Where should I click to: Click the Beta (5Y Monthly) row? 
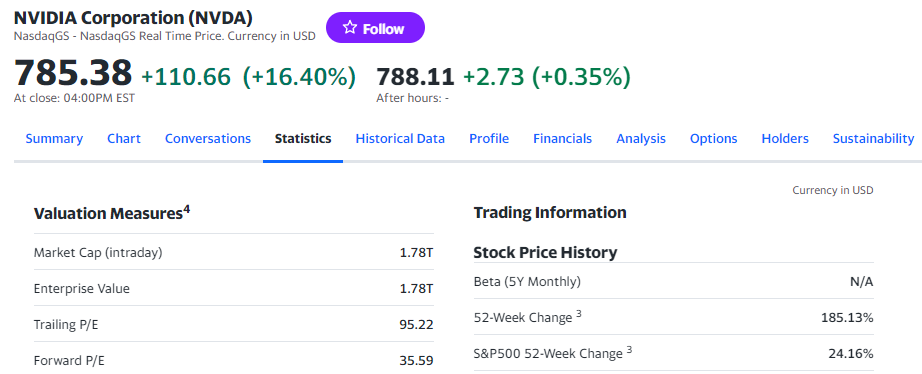[x=673, y=282]
